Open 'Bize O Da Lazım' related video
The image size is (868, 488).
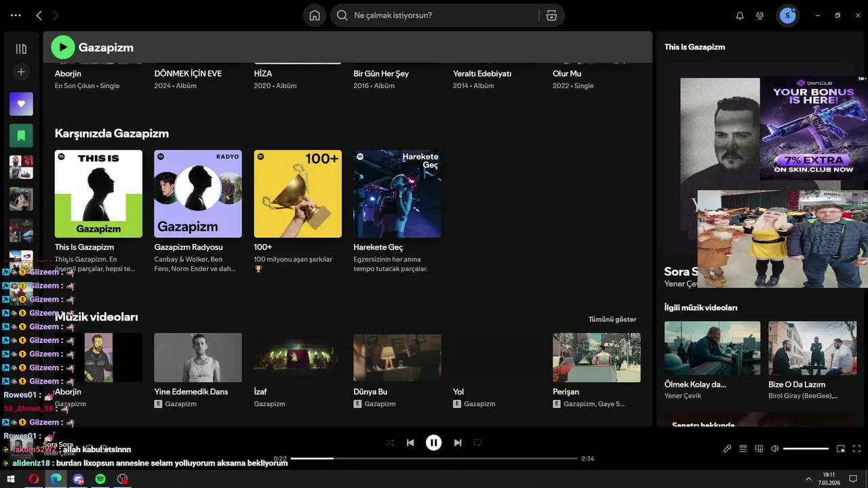(812, 348)
